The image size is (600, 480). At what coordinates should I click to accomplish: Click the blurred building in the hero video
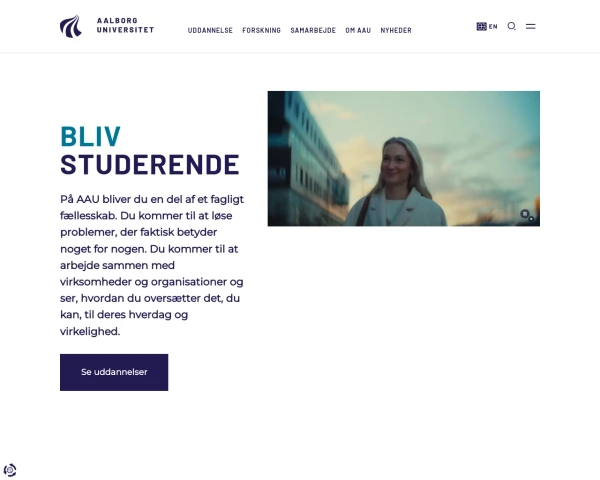click(x=306, y=161)
